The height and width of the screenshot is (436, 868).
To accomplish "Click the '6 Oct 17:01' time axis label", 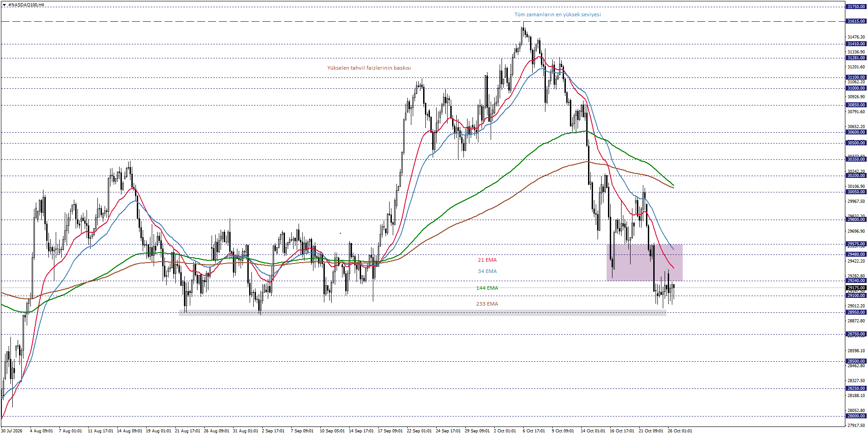I will [534, 431].
